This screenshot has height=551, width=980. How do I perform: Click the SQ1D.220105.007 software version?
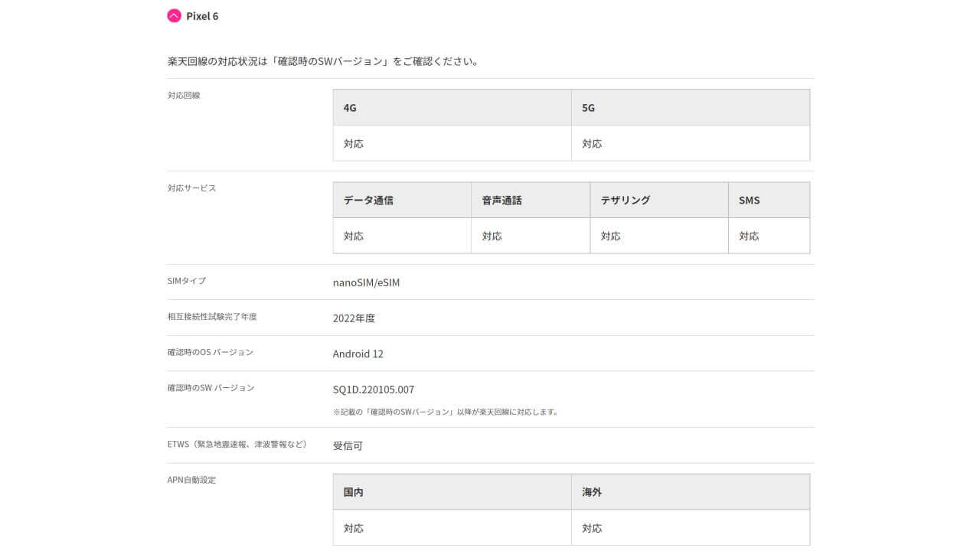pyautogui.click(x=374, y=390)
